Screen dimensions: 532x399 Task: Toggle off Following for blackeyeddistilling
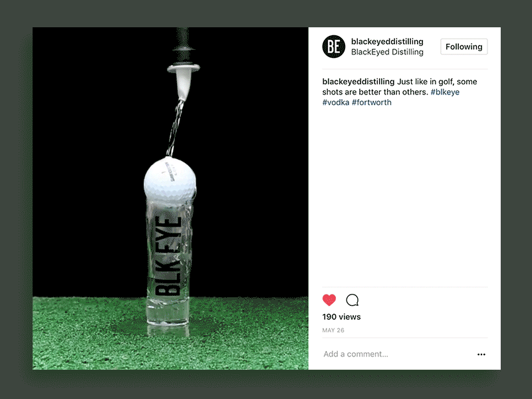[464, 47]
